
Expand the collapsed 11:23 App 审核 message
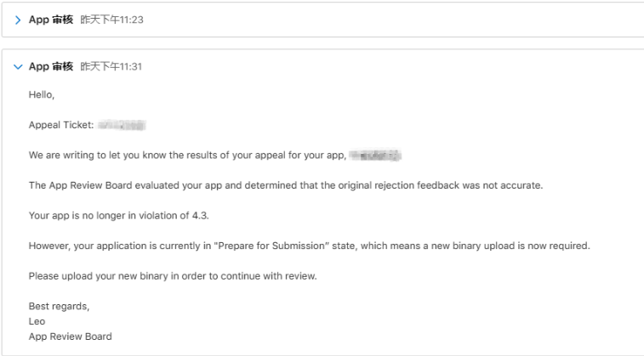18,20
